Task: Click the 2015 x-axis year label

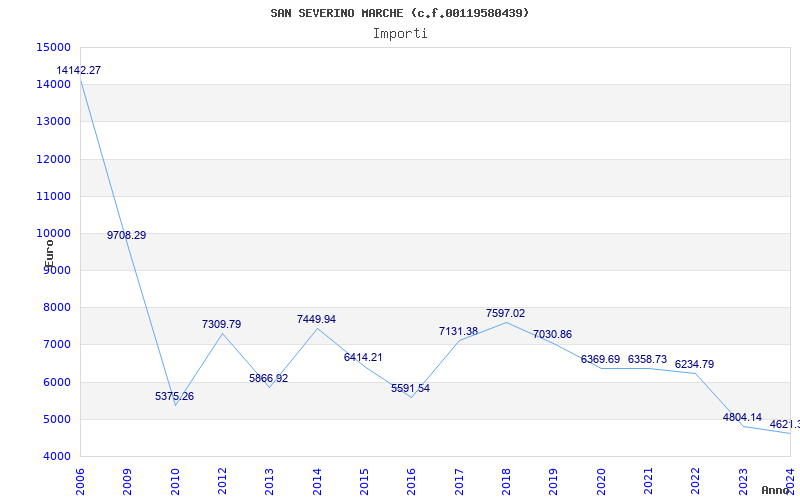Action: 364,482
